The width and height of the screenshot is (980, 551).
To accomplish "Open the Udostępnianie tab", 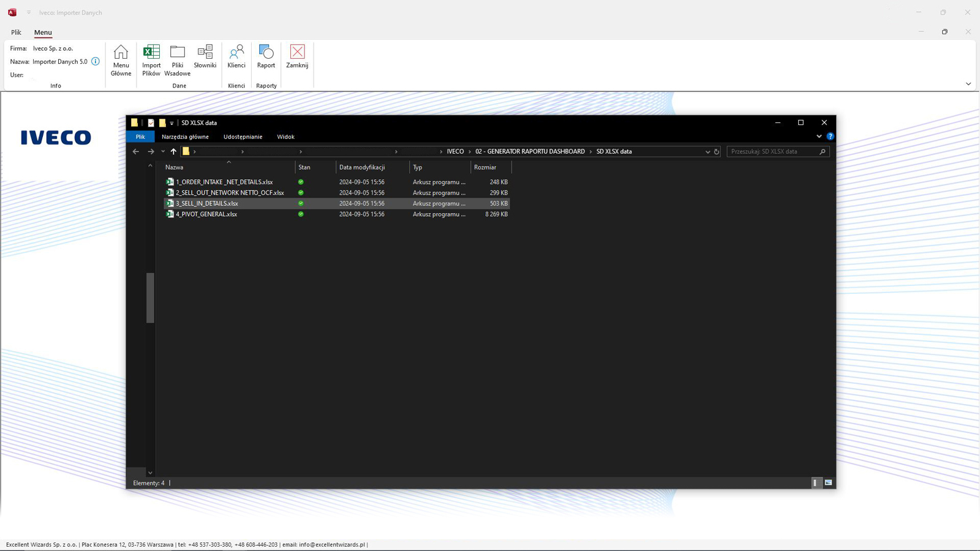I will pos(243,137).
